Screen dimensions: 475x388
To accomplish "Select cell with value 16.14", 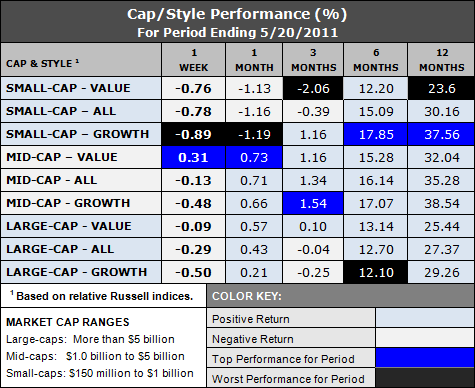I will point(376,180).
